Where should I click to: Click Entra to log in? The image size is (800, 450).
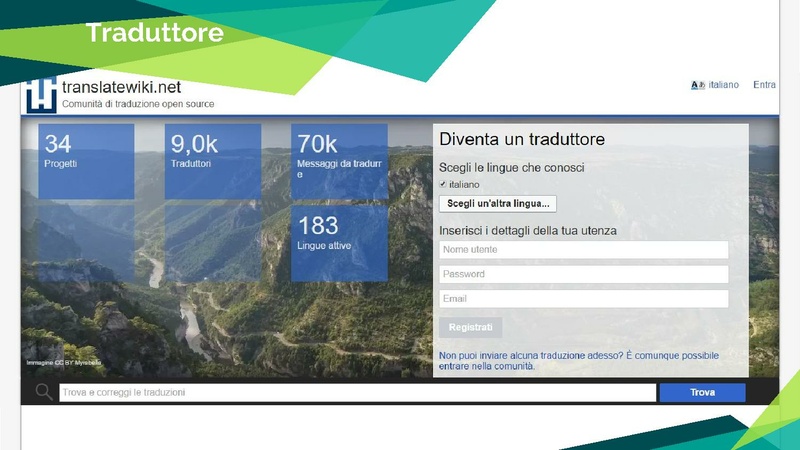(764, 85)
